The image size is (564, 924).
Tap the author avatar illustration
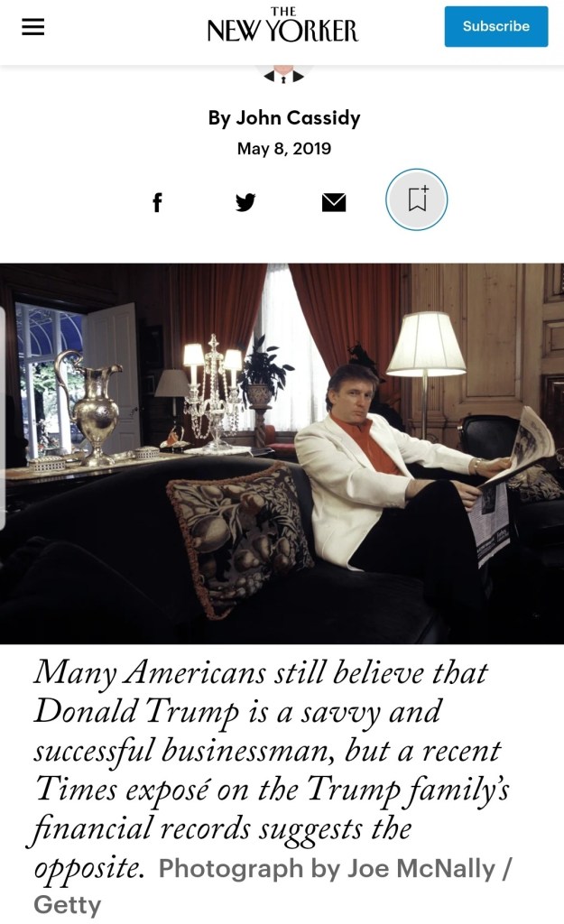[x=283, y=71]
